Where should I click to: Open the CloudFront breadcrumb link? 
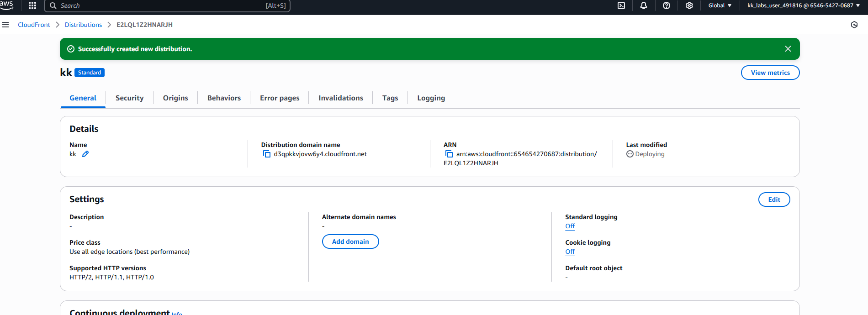tap(34, 25)
